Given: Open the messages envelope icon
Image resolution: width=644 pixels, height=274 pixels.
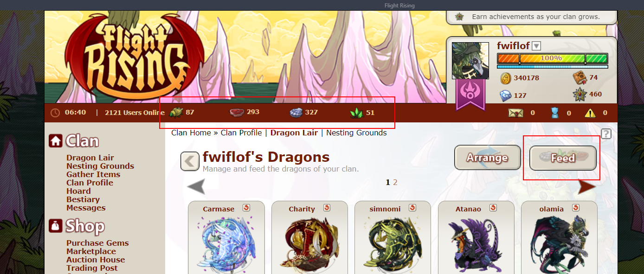Looking at the screenshot, I should 515,113.
